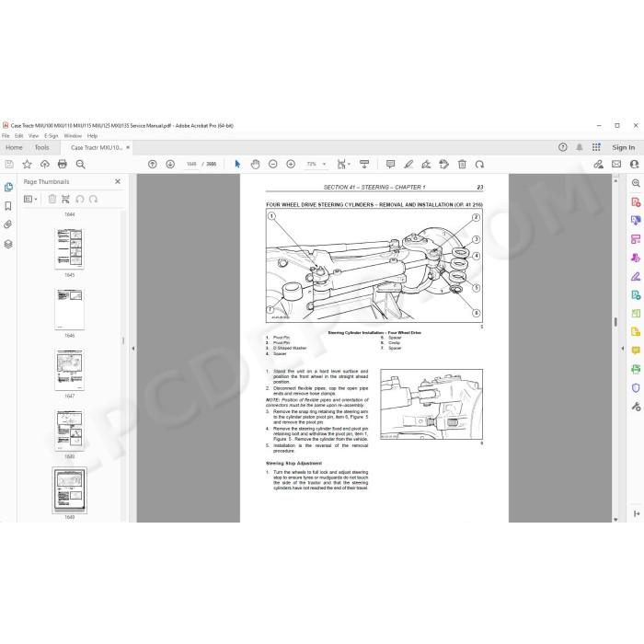Click the Print icon
The height and width of the screenshot is (644, 644).
click(63, 165)
